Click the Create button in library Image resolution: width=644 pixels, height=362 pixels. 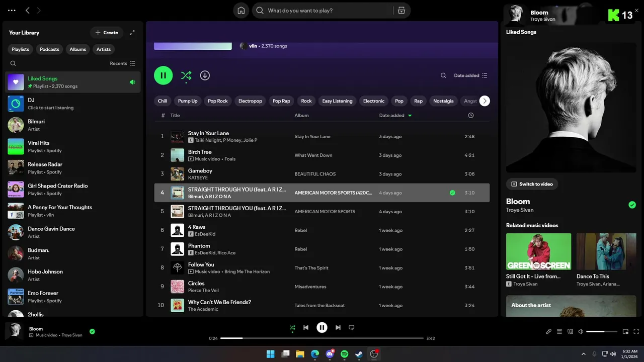click(107, 33)
